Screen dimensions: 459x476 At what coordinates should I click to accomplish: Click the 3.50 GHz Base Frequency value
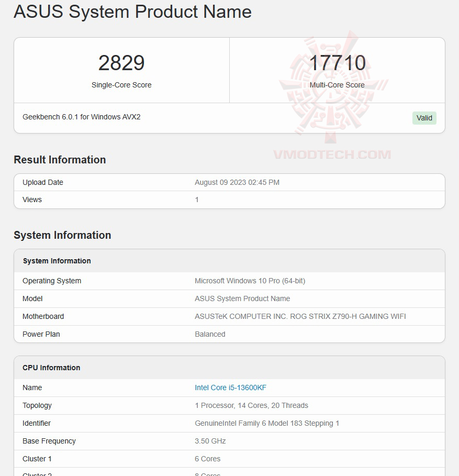coord(210,441)
